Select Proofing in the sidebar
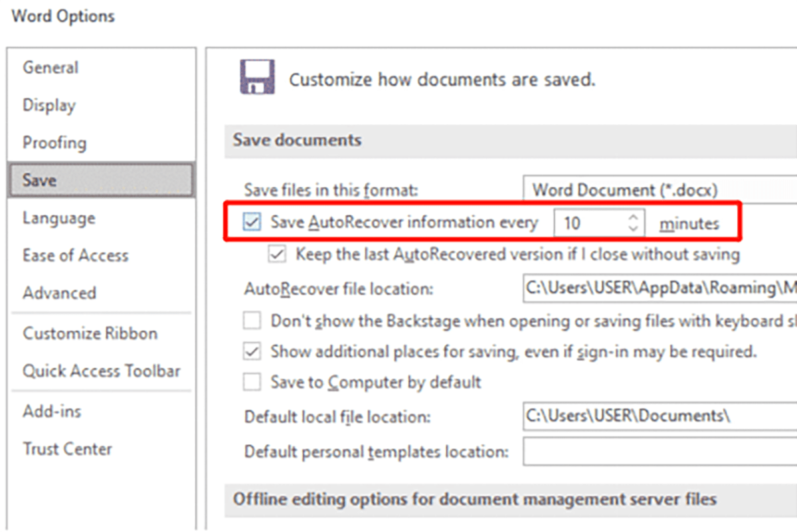 pyautogui.click(x=54, y=143)
